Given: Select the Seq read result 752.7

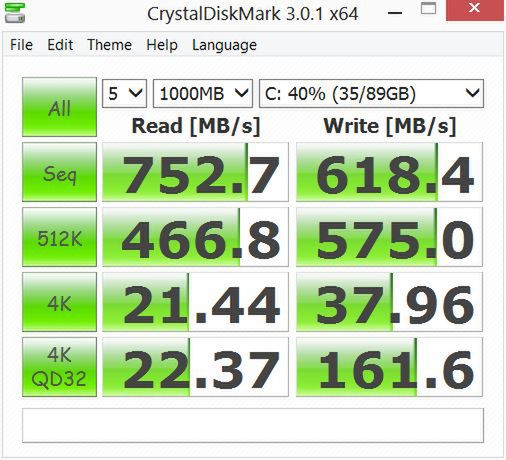Looking at the screenshot, I should (195, 172).
